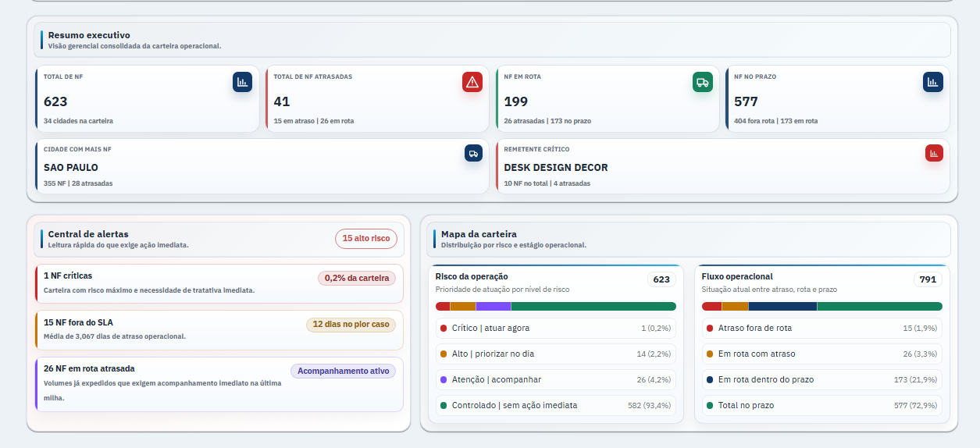Click the green segment of the risk bar
Viewport: 980px width, 448px height.
pos(593,307)
